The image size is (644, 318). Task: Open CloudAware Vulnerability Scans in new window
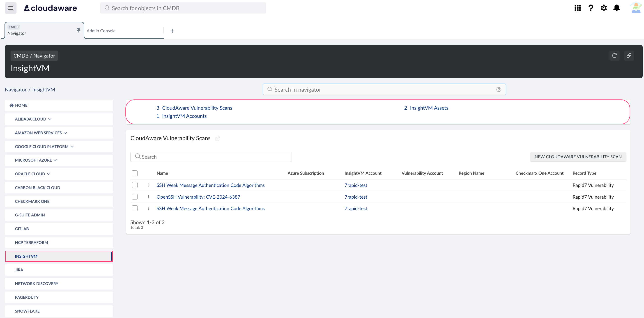point(218,139)
